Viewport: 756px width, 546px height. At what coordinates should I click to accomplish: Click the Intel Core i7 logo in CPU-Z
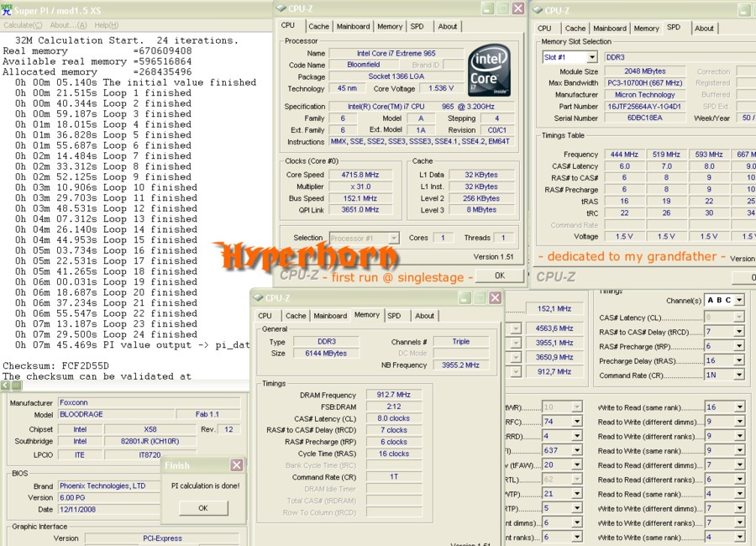(x=490, y=71)
